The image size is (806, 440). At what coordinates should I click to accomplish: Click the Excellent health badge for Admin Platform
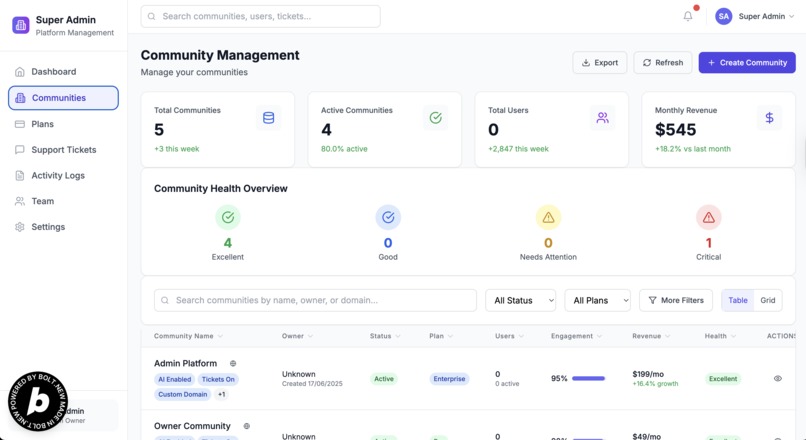723,379
